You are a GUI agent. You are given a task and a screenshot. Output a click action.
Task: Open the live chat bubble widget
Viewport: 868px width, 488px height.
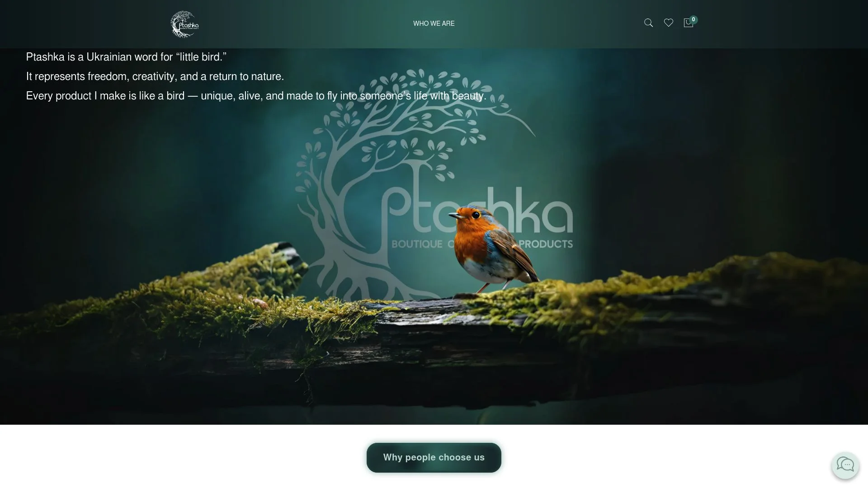point(845,465)
